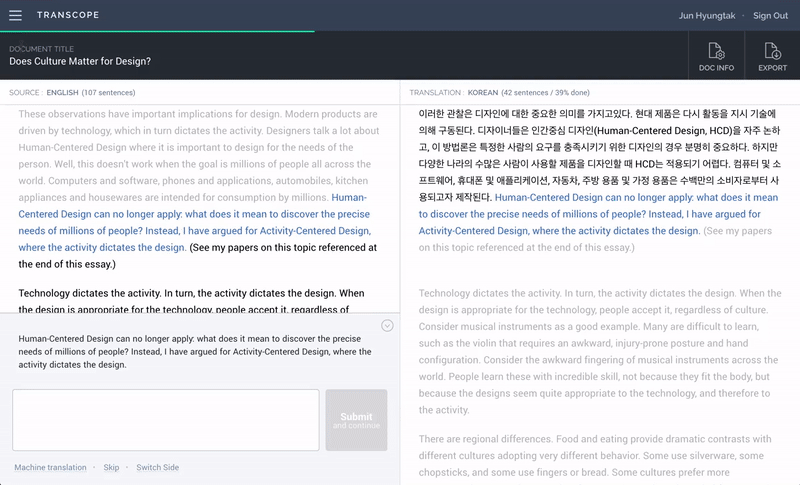Image resolution: width=800 pixels, height=485 pixels.
Task: Select the document title "Does Culture Matter for Design?"
Action: click(80, 61)
